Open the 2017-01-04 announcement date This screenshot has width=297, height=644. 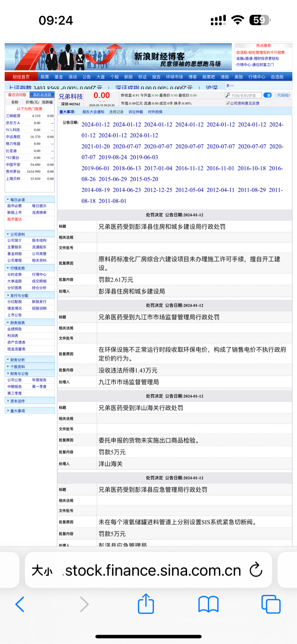tap(158, 168)
